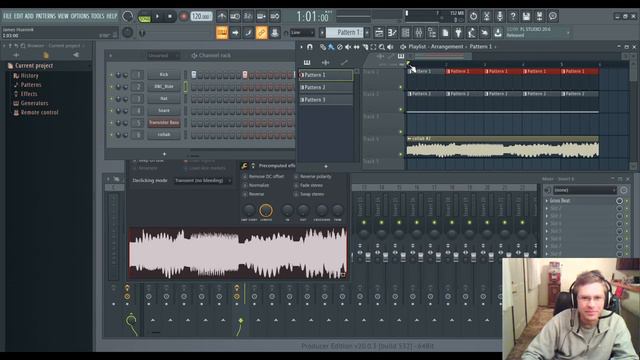Select Pattern 3 in the picker list
Viewport: 640px width, 360px height.
click(x=326, y=100)
